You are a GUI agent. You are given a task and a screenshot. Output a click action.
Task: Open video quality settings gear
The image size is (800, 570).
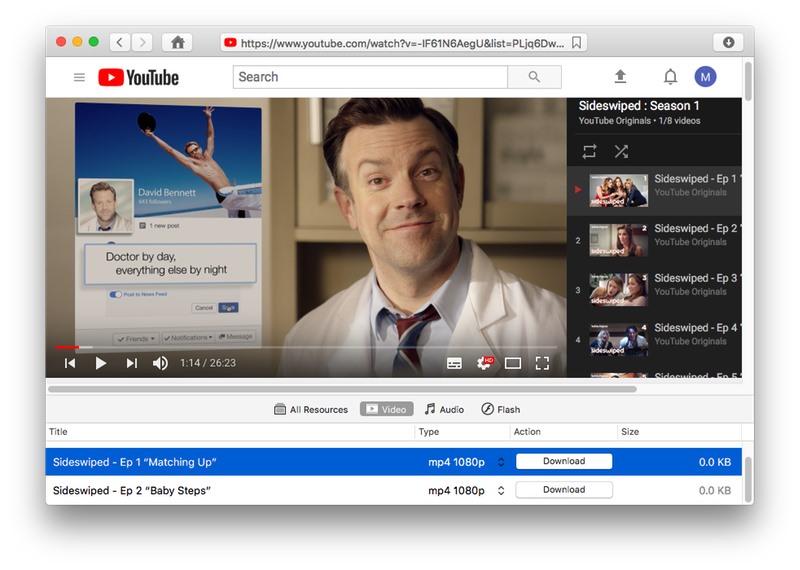pyautogui.click(x=484, y=363)
